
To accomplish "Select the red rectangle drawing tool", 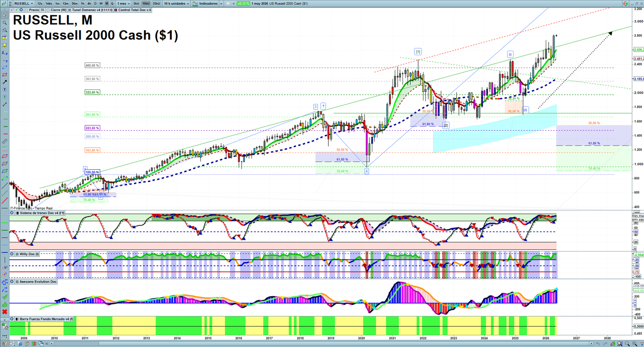I will click(x=4, y=75).
